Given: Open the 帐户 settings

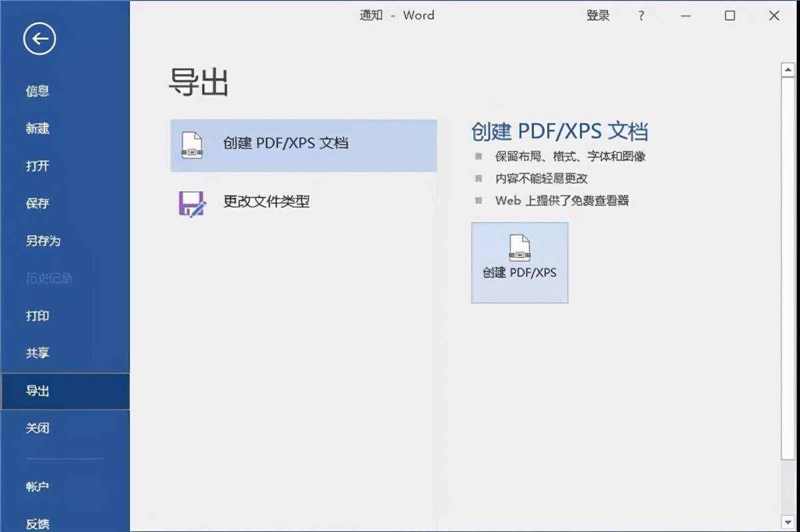Looking at the screenshot, I should (x=37, y=486).
